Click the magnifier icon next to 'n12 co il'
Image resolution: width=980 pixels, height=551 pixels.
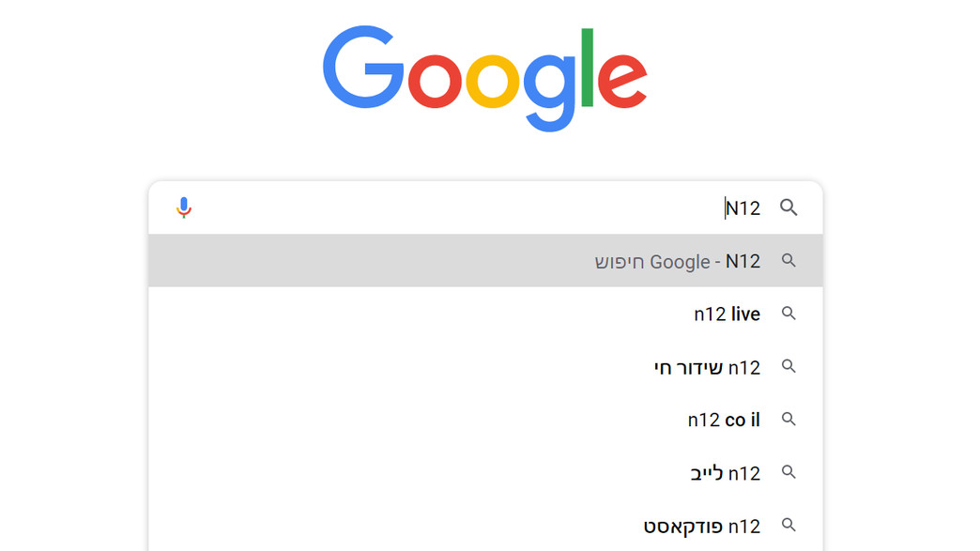tap(788, 420)
